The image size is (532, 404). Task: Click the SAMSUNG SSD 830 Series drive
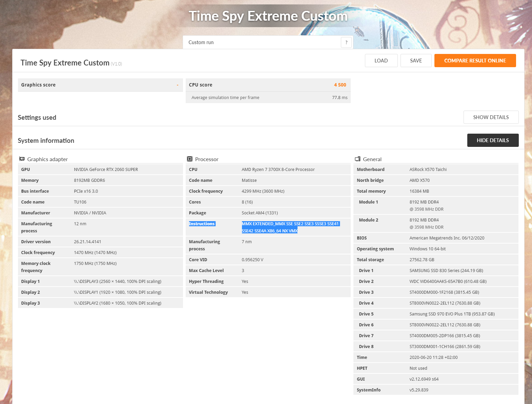(446, 270)
